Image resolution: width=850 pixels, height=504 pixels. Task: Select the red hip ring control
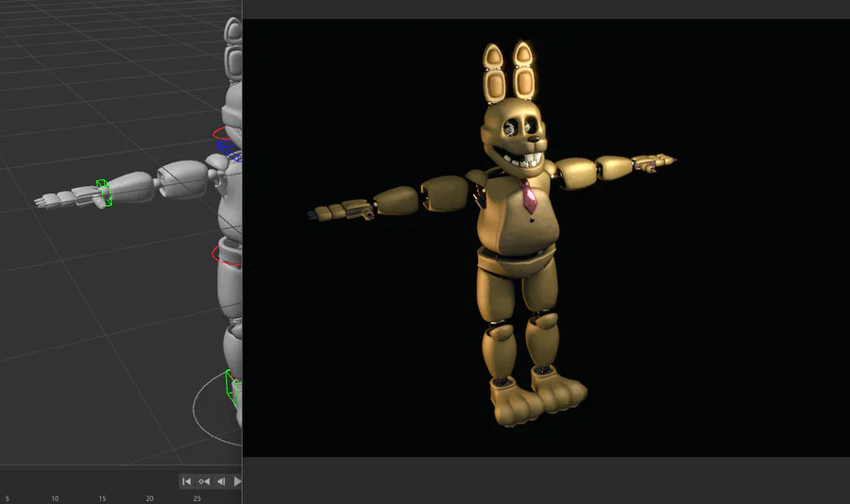pyautogui.click(x=227, y=255)
